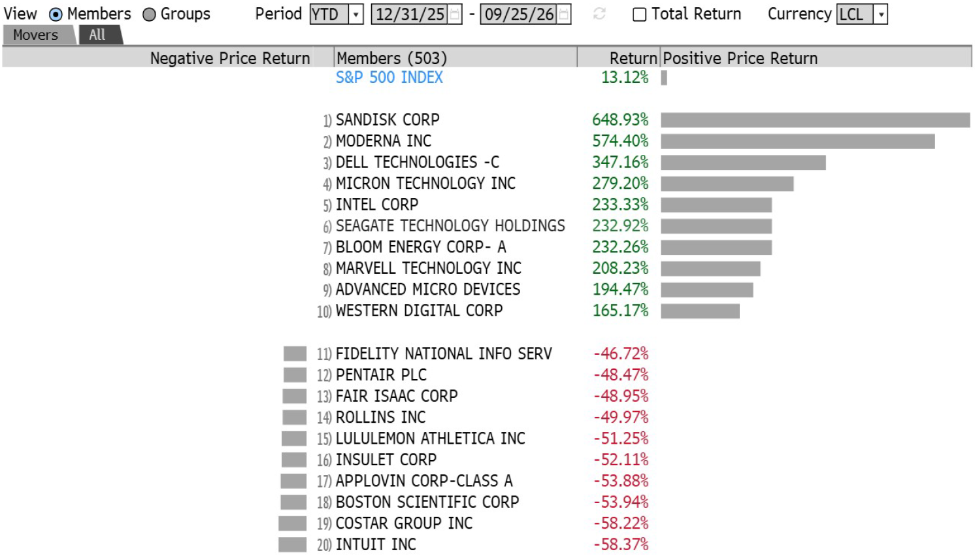Open the start date calendar picker icon
This screenshot has height=560, width=975.
[x=455, y=14]
